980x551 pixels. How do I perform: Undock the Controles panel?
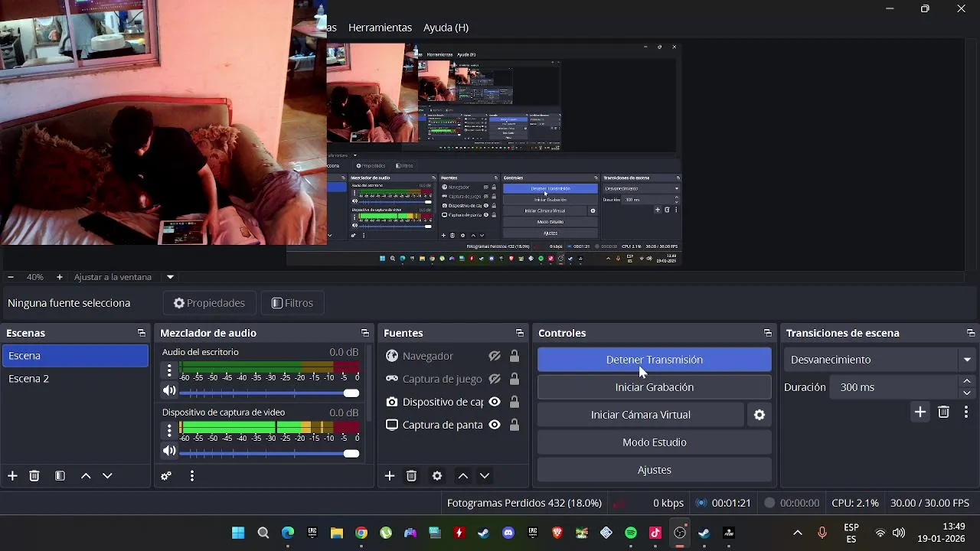coord(768,333)
